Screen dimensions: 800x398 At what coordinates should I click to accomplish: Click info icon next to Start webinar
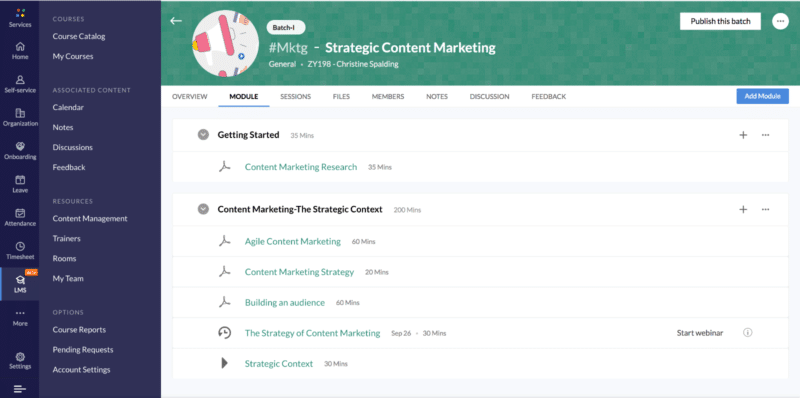tap(747, 333)
